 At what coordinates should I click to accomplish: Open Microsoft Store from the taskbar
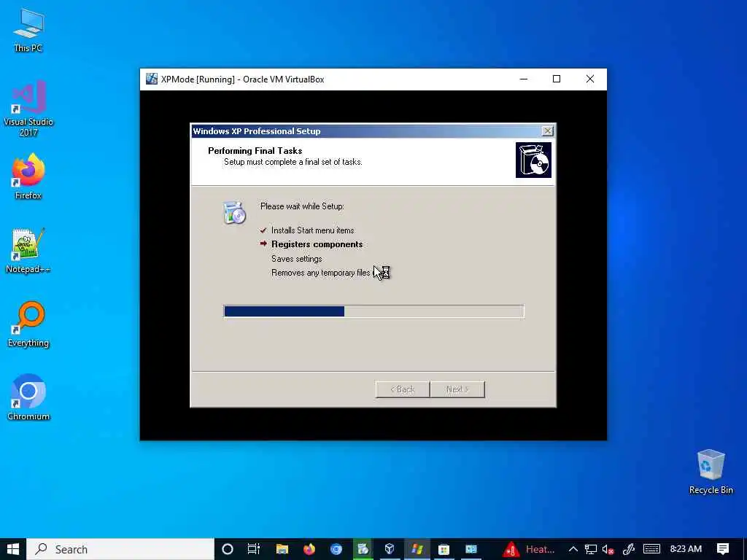(444, 549)
